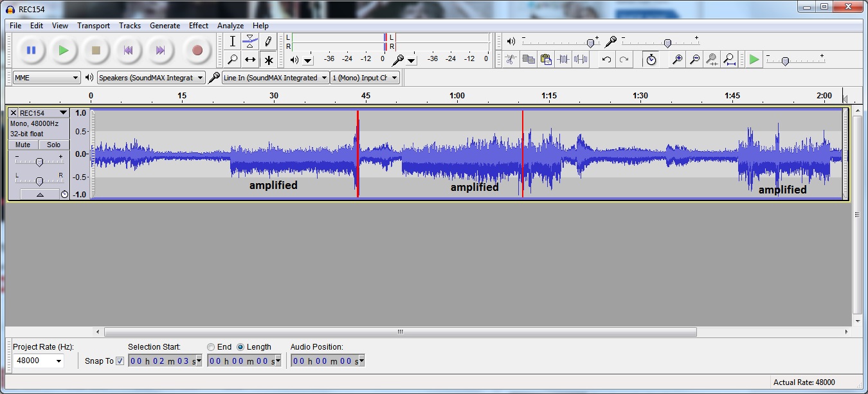
Task: Click the Cut scissors icon
Action: (x=511, y=60)
